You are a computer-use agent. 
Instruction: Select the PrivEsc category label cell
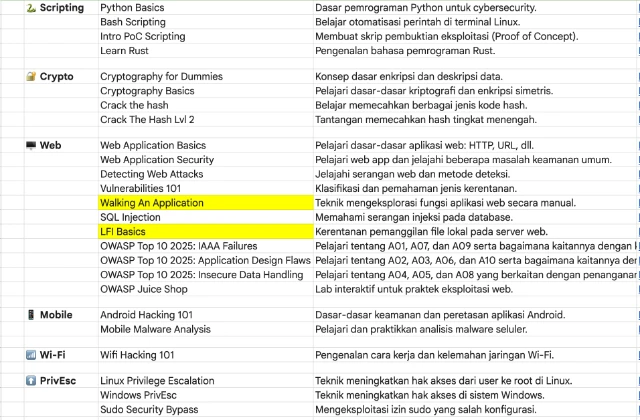61,380
